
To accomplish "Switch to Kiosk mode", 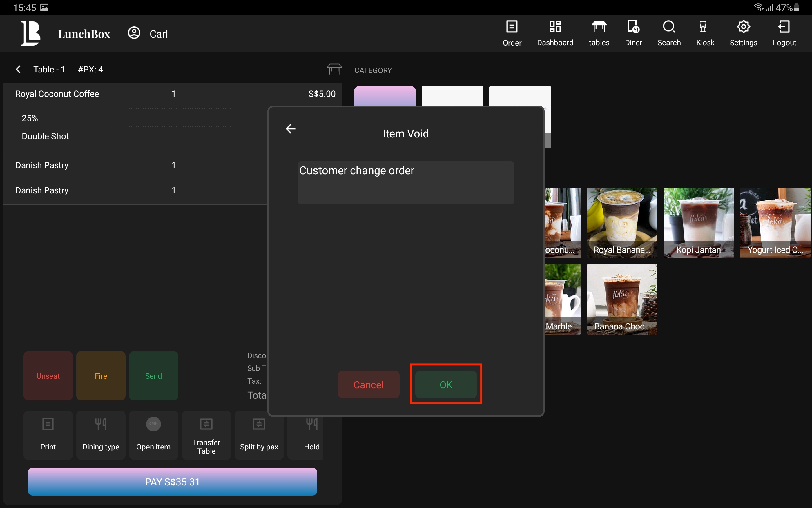I will (x=705, y=33).
